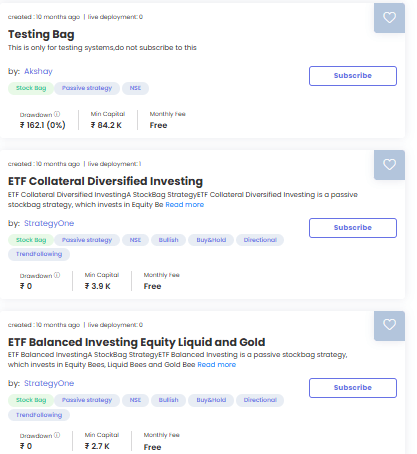This screenshot has height=454, width=417.
Task: Select Stock Bag tag on Testing Bag
Action: (x=31, y=88)
